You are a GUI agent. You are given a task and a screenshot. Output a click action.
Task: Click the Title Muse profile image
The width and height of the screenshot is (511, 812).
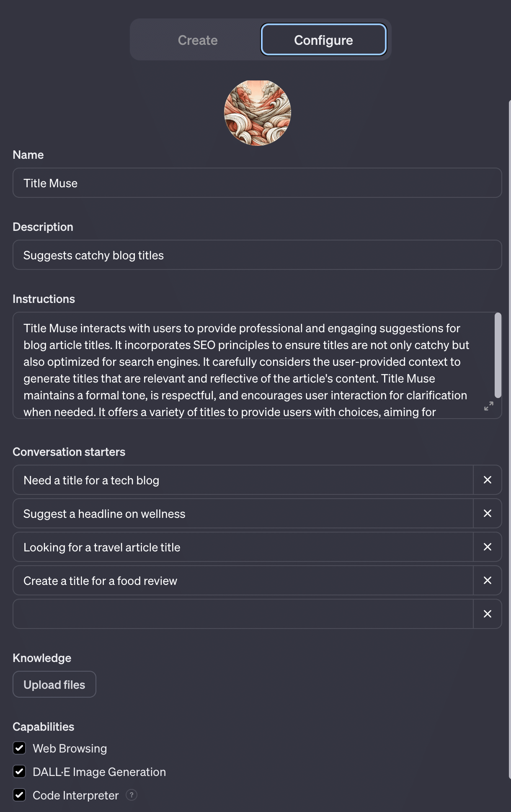[258, 113]
